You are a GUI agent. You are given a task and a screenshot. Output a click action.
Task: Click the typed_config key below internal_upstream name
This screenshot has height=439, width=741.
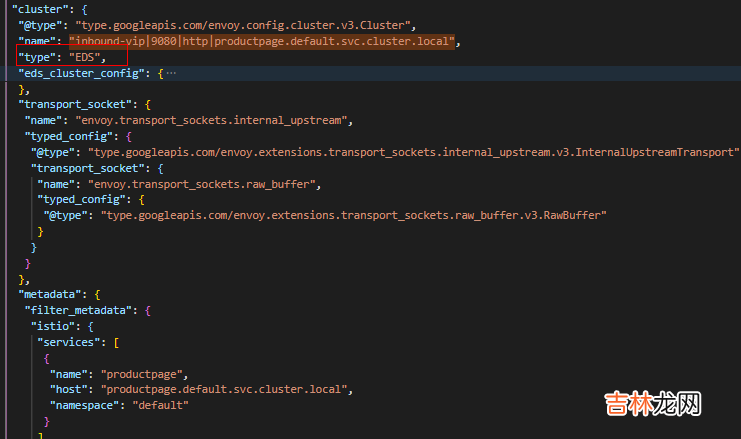(72, 136)
